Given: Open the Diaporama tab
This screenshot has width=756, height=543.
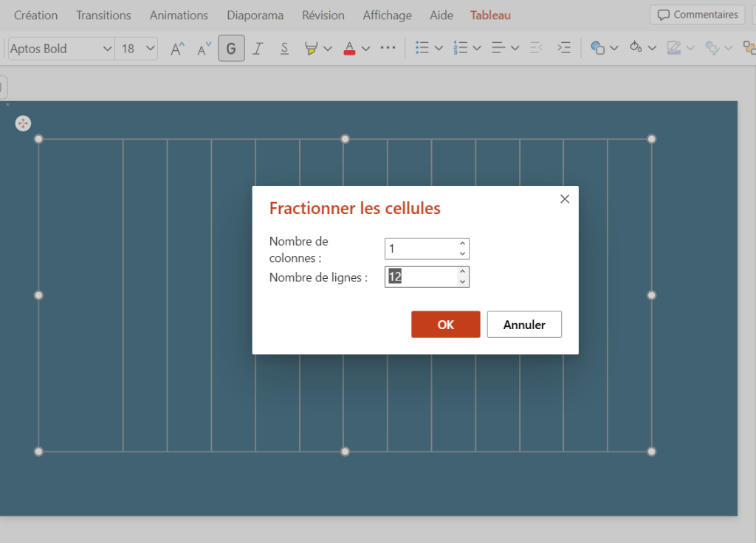Looking at the screenshot, I should [x=255, y=15].
